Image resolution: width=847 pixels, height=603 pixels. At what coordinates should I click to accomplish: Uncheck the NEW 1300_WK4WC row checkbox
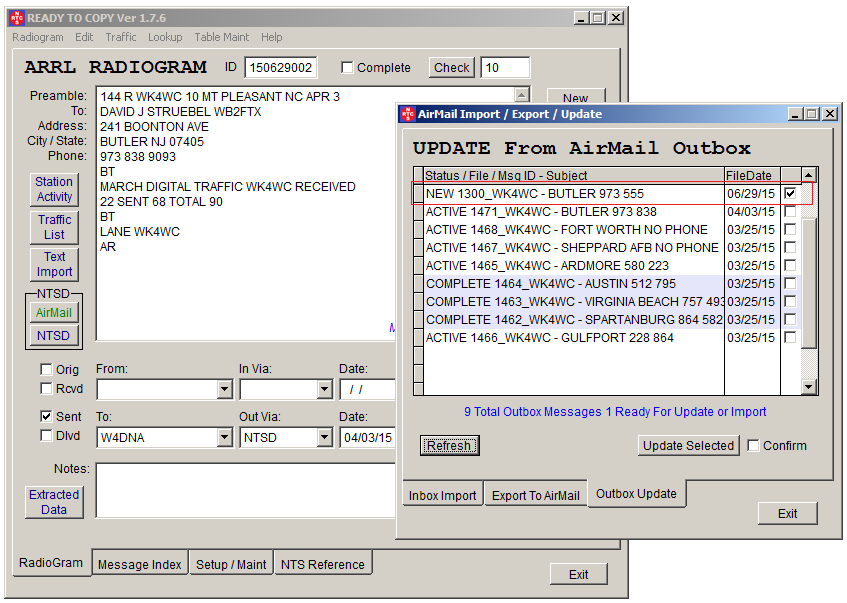790,193
